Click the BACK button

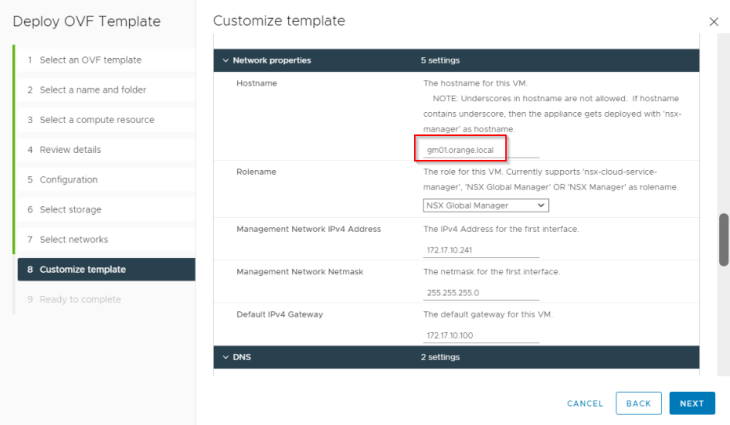click(x=638, y=404)
